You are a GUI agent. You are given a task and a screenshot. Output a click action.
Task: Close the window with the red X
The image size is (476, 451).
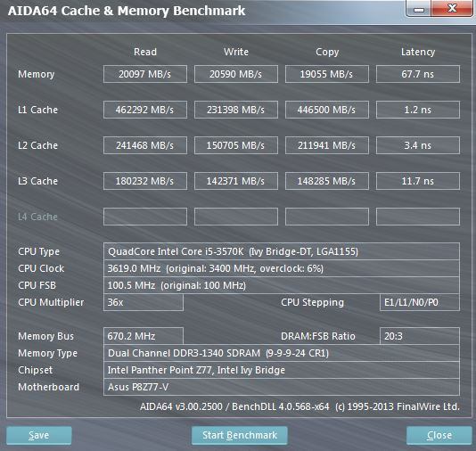coord(453,9)
